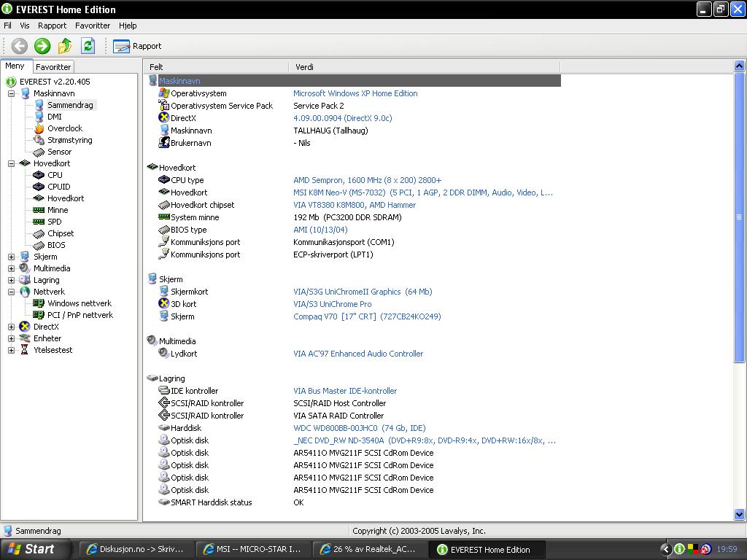This screenshot has width=747, height=560.
Task: Select the Ytelsestest hourglass icon
Action: click(x=25, y=350)
